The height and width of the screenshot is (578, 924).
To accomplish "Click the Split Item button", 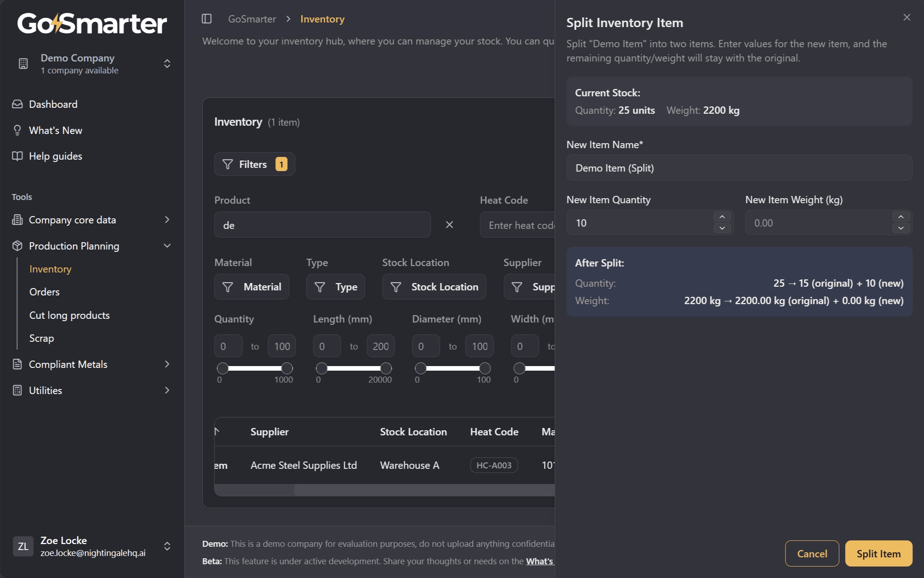I will click(879, 554).
